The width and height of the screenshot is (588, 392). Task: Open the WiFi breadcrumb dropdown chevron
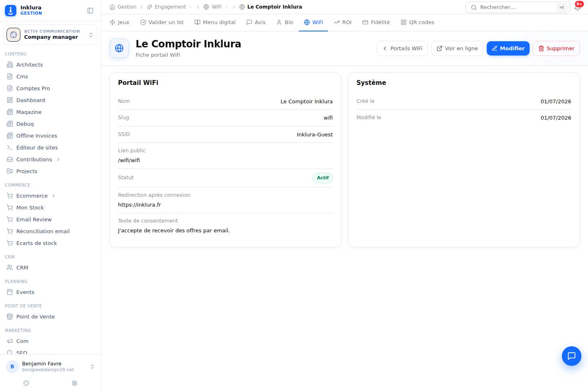coord(227,7)
